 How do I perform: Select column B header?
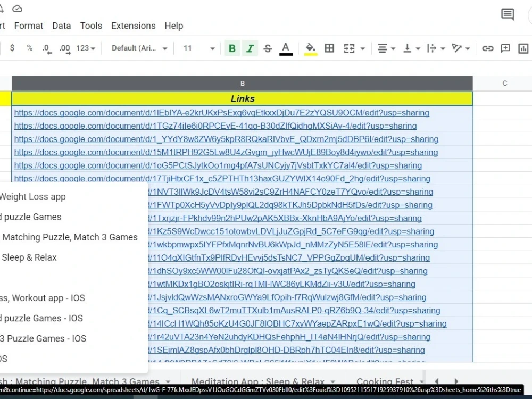(x=242, y=84)
